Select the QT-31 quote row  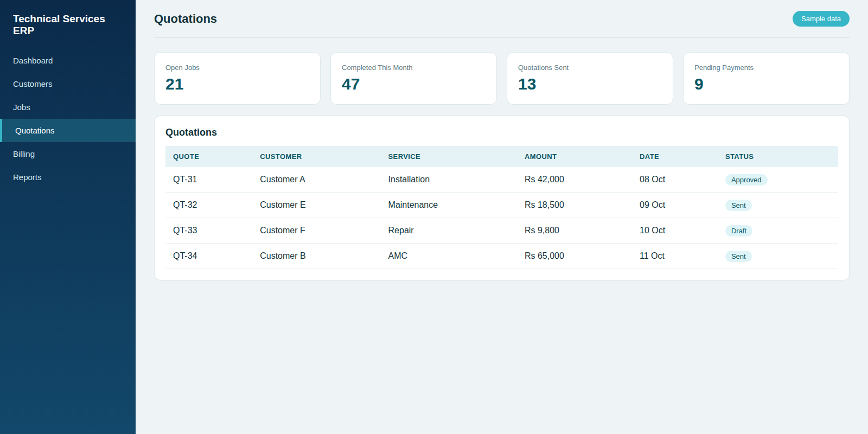tap(502, 180)
